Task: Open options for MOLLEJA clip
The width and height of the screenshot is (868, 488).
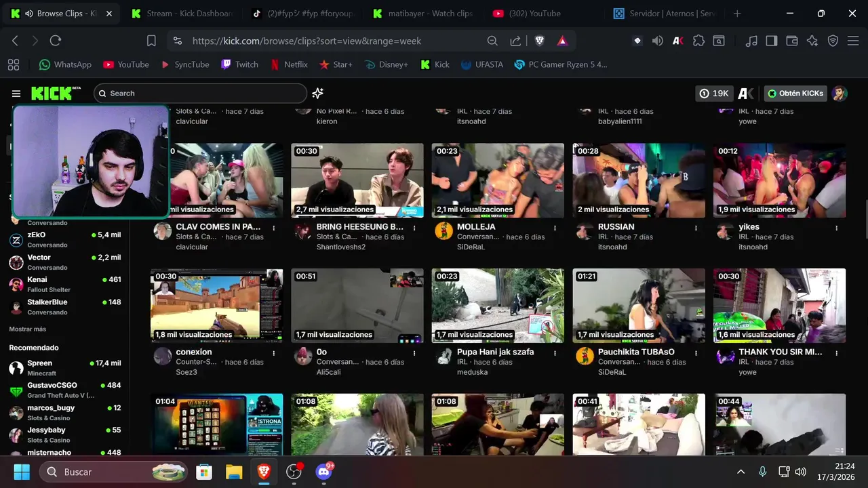Action: pyautogui.click(x=555, y=228)
